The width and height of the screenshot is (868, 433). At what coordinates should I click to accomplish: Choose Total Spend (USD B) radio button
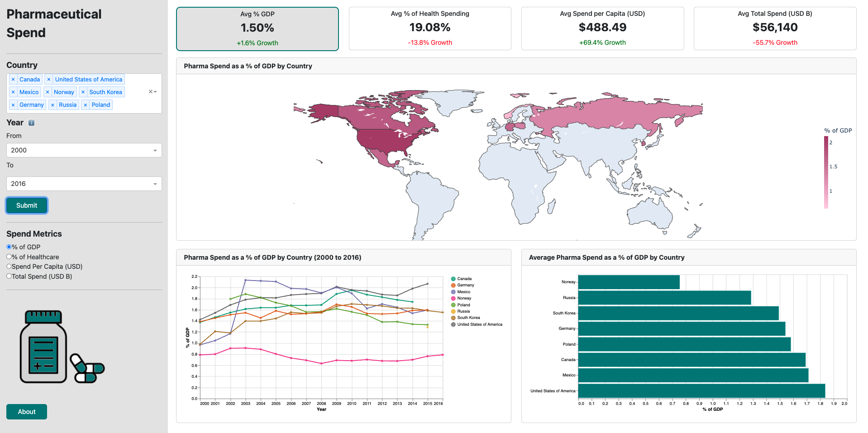pos(9,276)
